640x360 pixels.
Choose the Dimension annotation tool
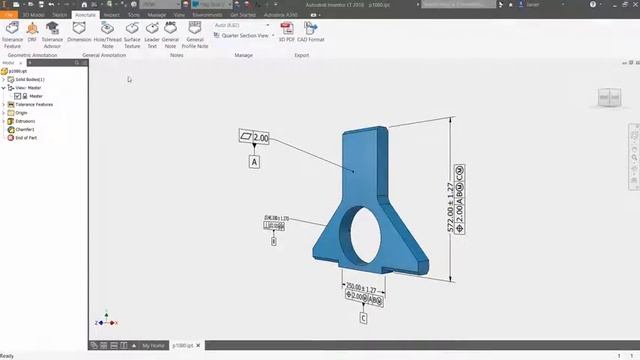tap(79, 32)
